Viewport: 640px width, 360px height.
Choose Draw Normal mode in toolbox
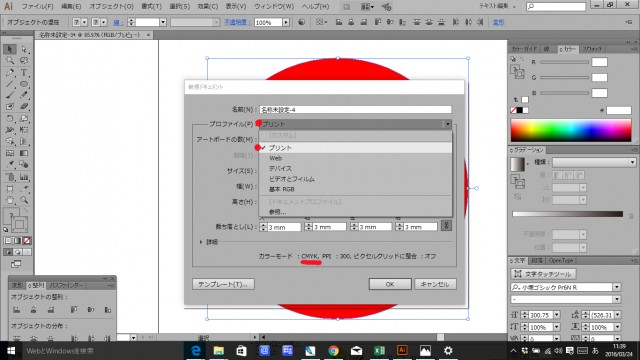pos(8,252)
